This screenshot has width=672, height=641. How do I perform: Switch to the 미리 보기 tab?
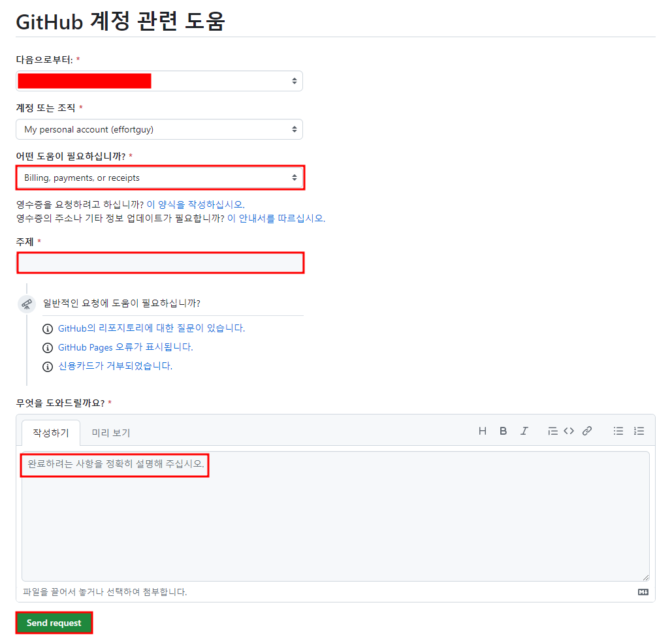point(111,433)
